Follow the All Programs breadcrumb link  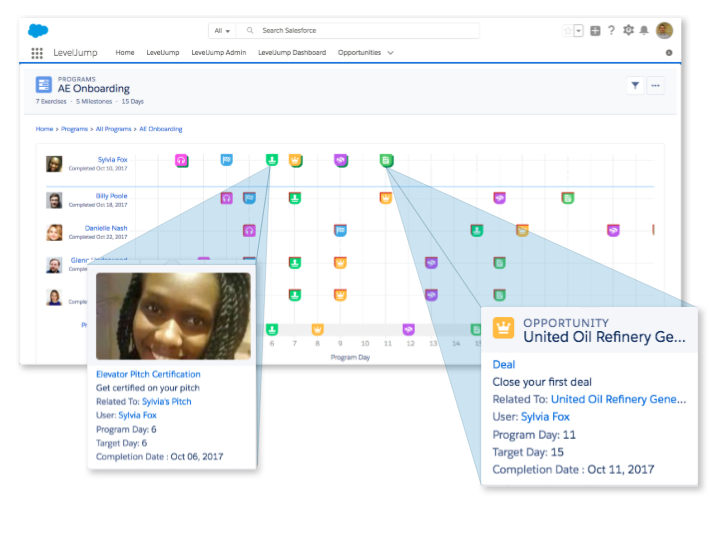click(114, 129)
